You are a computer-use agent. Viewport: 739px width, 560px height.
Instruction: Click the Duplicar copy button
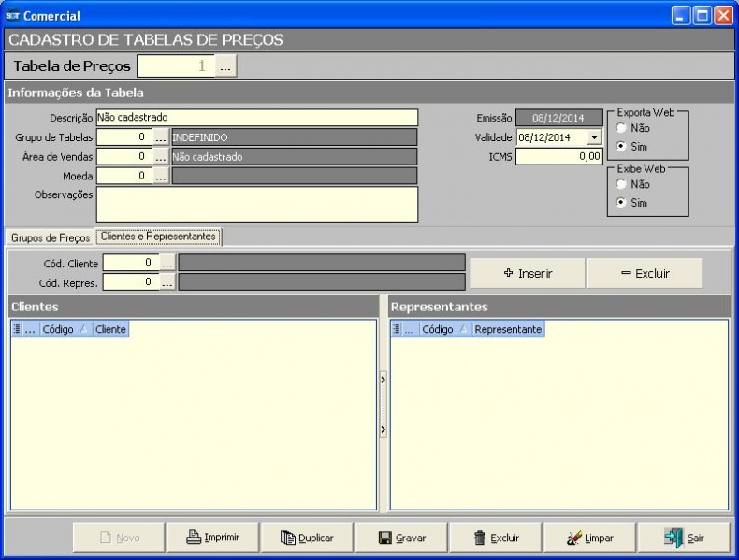(306, 538)
